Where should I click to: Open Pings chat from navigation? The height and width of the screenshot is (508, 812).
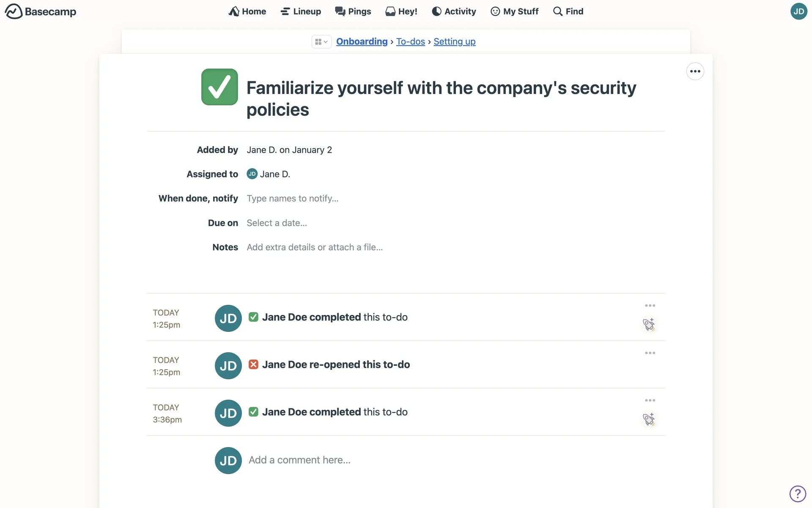[x=353, y=11]
